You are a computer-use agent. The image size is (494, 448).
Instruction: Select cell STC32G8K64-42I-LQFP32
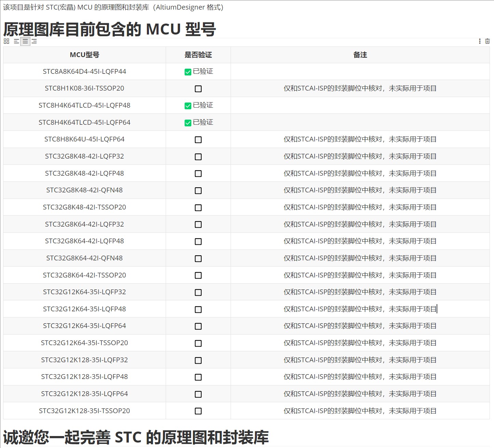pyautogui.click(x=84, y=224)
